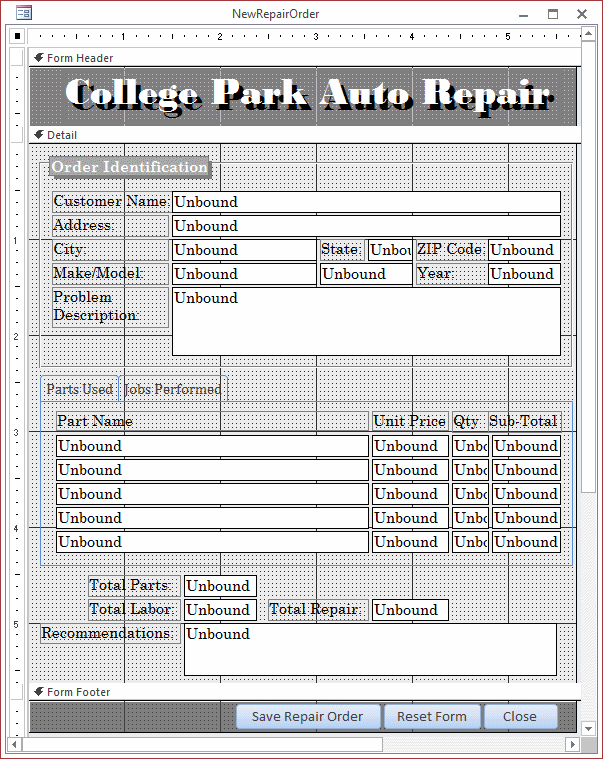This screenshot has width=603, height=759.
Task: Click the Address unbound text box
Action: 366,226
